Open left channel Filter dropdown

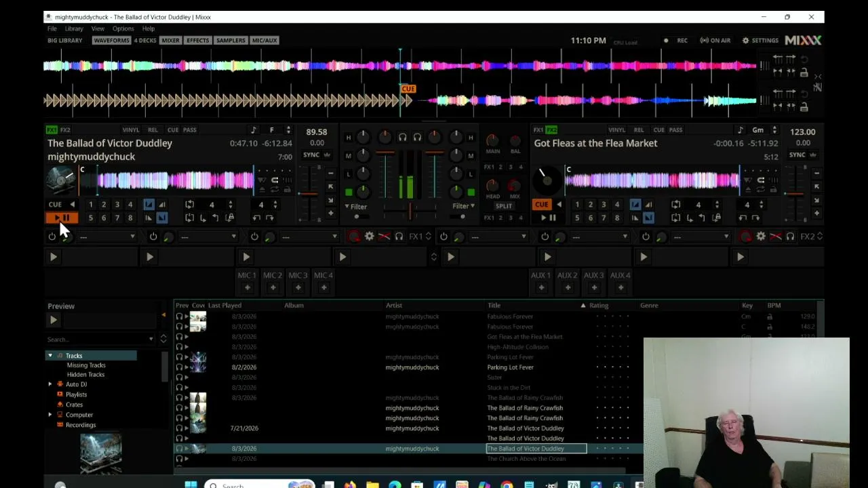356,206
